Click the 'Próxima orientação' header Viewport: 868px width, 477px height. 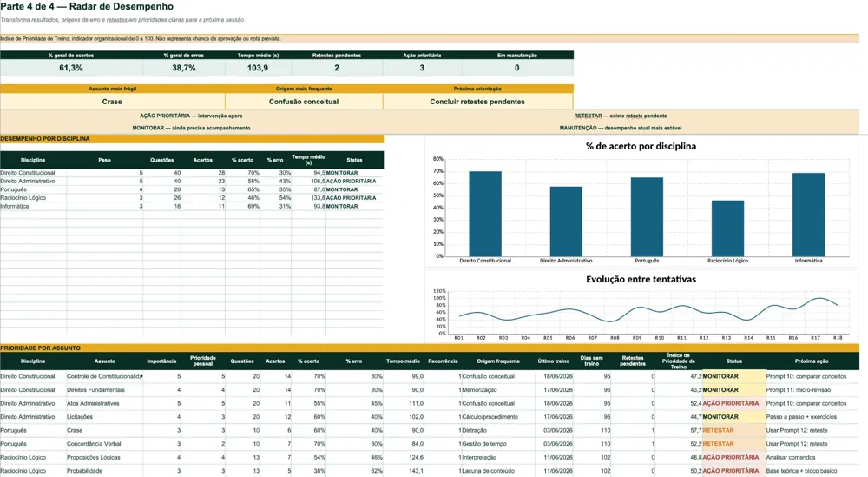[x=477, y=89]
